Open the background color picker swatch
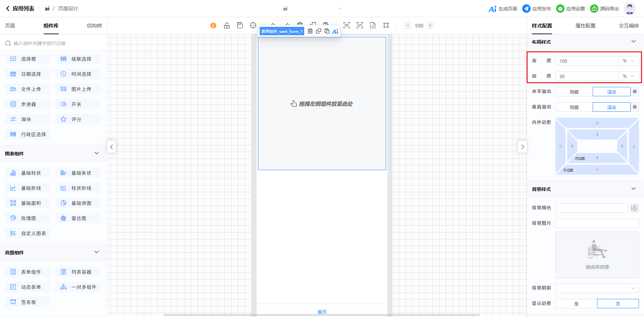This screenshot has height=317, width=644. point(634,208)
